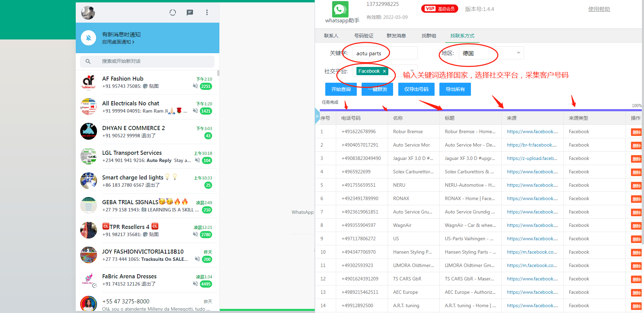Open 使用帮助 help link
Screen dimensions: 644x313
pos(599,9)
